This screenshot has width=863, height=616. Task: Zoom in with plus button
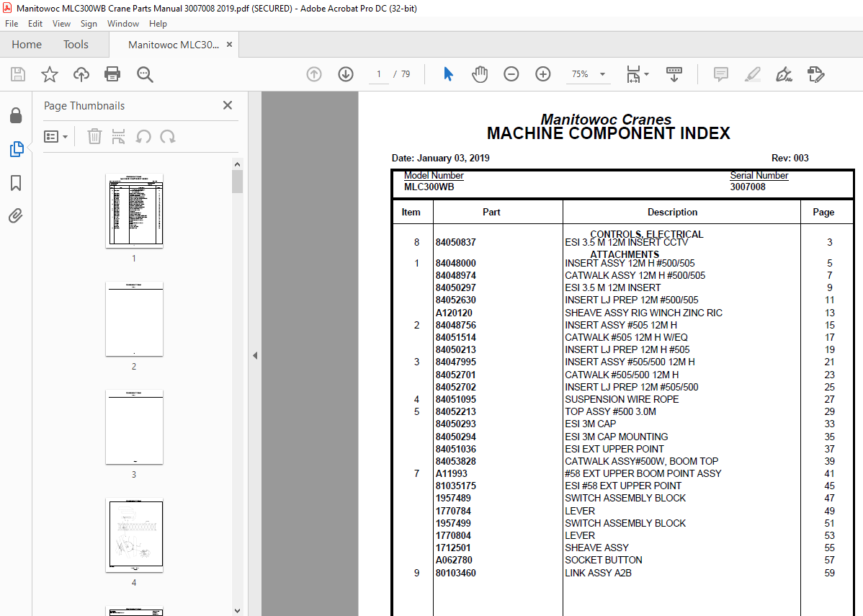543,73
